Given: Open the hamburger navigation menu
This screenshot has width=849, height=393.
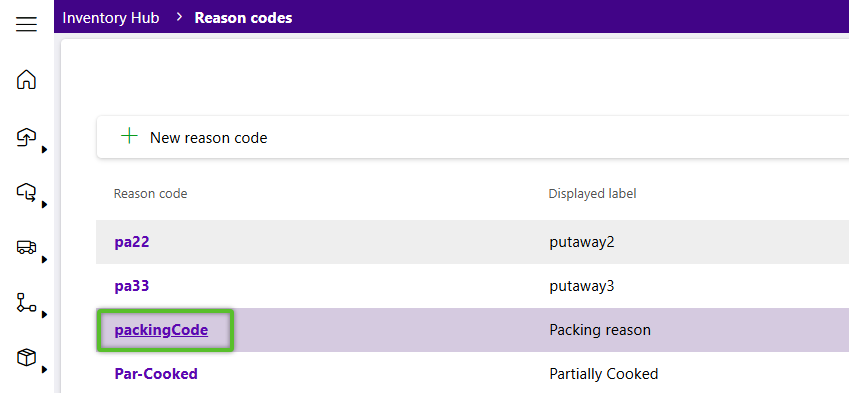Looking at the screenshot, I should tap(27, 24).
